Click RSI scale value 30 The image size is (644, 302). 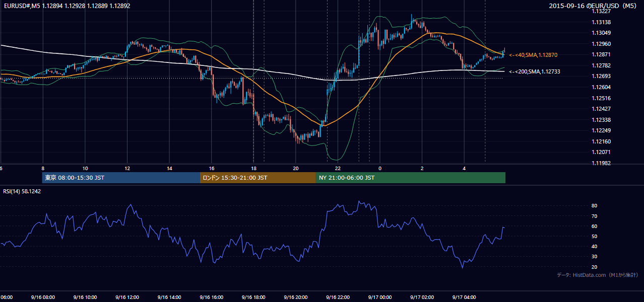point(595,257)
